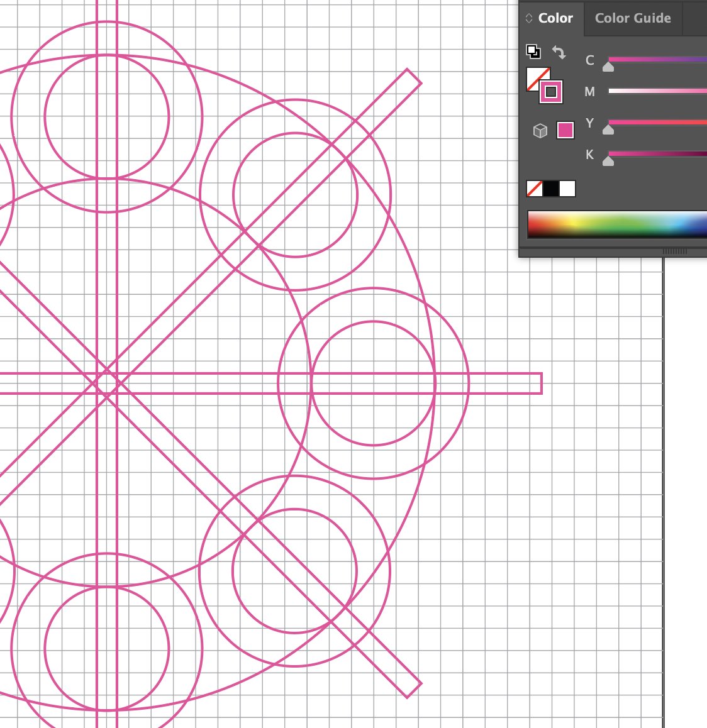Click the None swatch below the sliders
707x728 pixels.
point(535,189)
